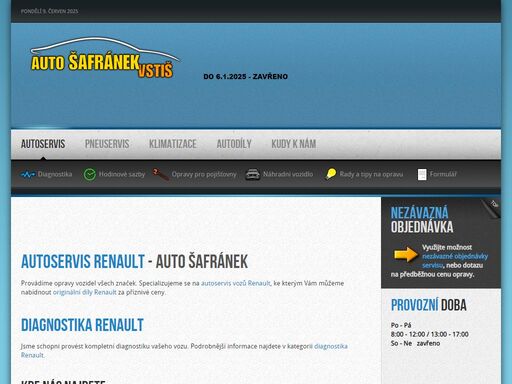
Task: Follow the originální díly Renault link
Action: coord(85,292)
